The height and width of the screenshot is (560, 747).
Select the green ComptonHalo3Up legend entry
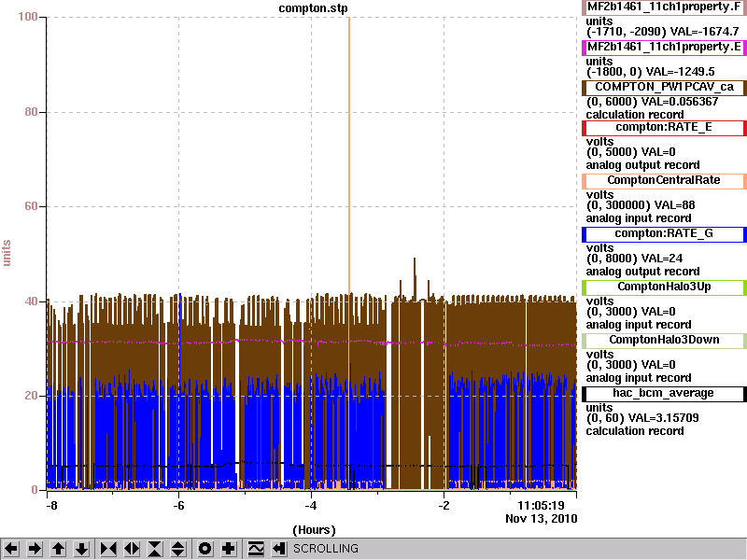tap(664, 287)
